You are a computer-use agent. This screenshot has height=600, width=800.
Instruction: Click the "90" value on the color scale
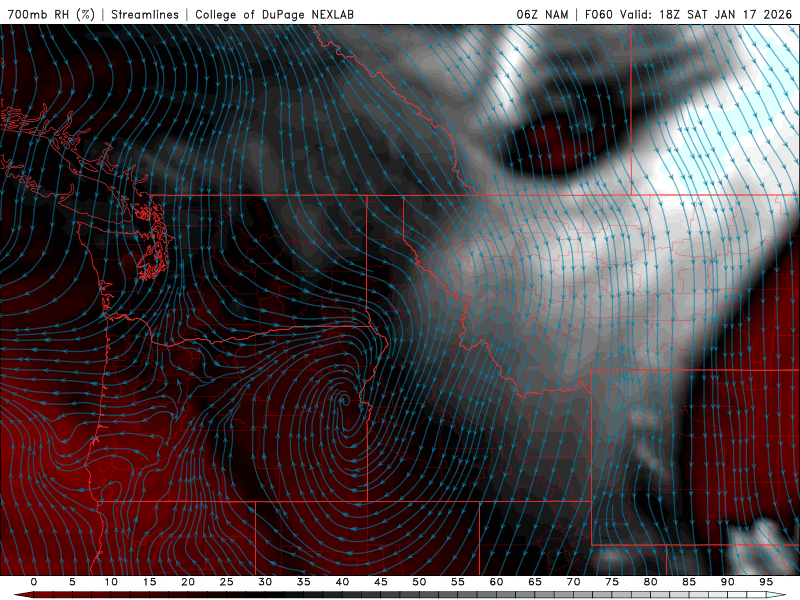(728, 582)
